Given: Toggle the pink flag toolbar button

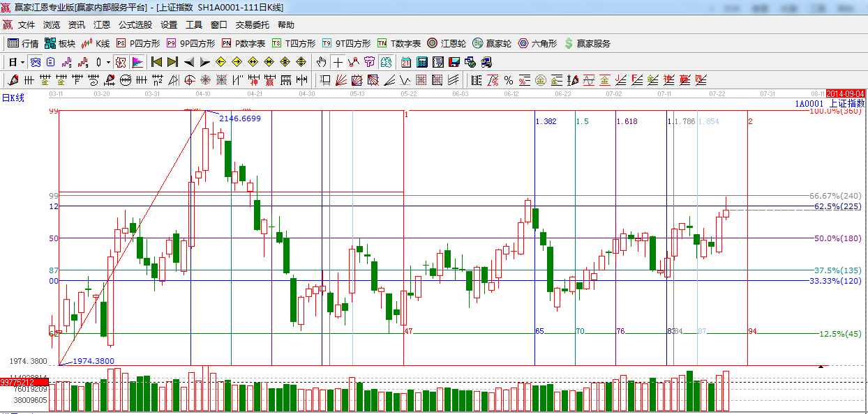Looking at the screenshot, I should [x=137, y=62].
